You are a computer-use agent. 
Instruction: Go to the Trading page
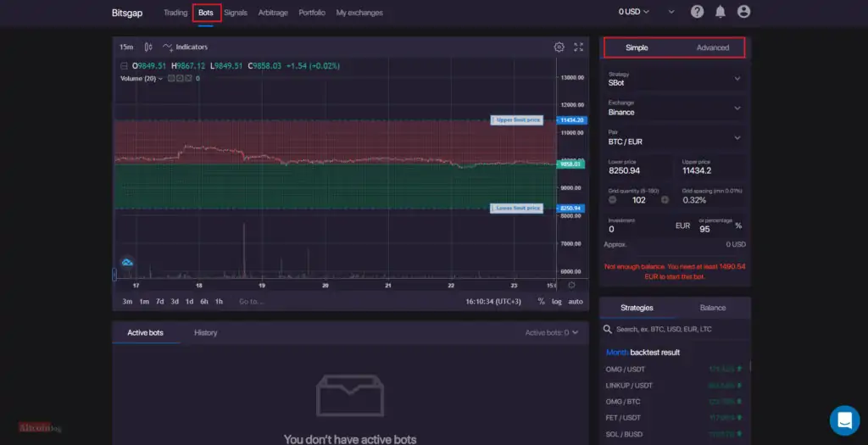pos(175,13)
